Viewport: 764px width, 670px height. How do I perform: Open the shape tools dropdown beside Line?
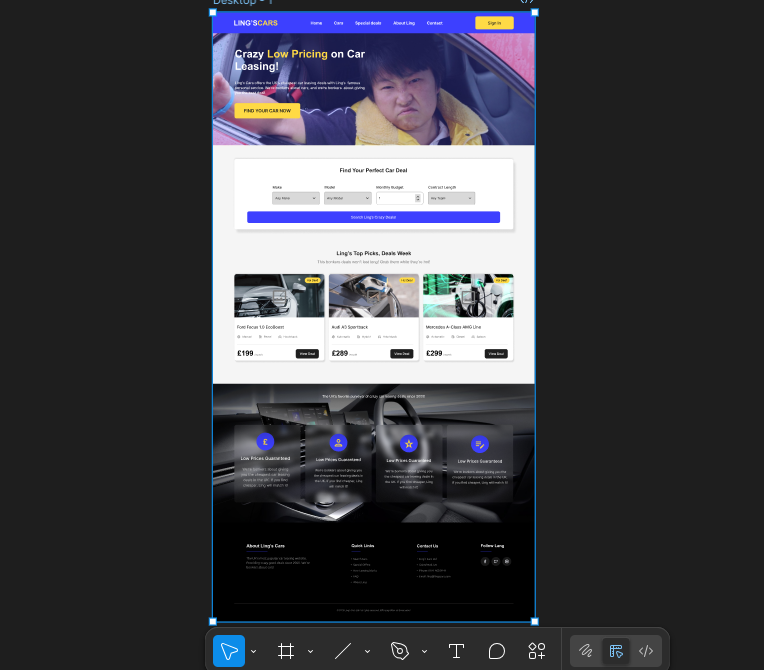pyautogui.click(x=367, y=651)
